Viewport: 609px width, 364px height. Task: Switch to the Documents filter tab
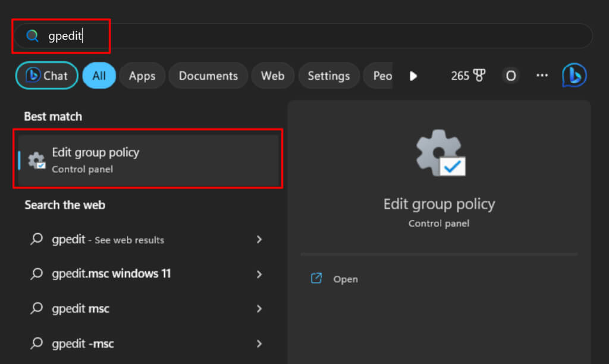[208, 76]
